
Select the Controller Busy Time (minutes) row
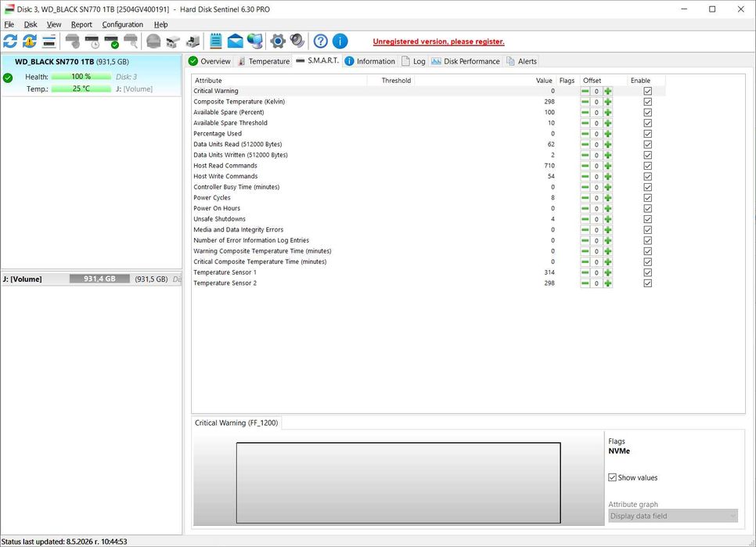429,187
